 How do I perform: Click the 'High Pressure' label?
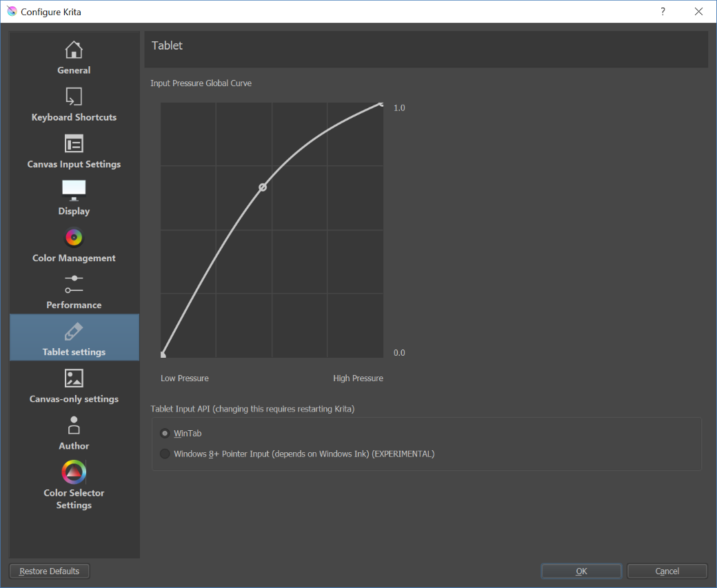pyautogui.click(x=358, y=378)
